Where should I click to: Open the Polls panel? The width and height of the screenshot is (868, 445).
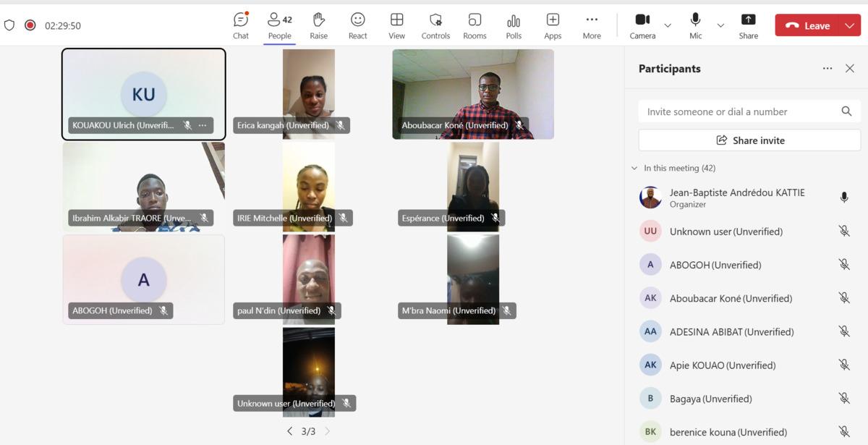pyautogui.click(x=514, y=25)
